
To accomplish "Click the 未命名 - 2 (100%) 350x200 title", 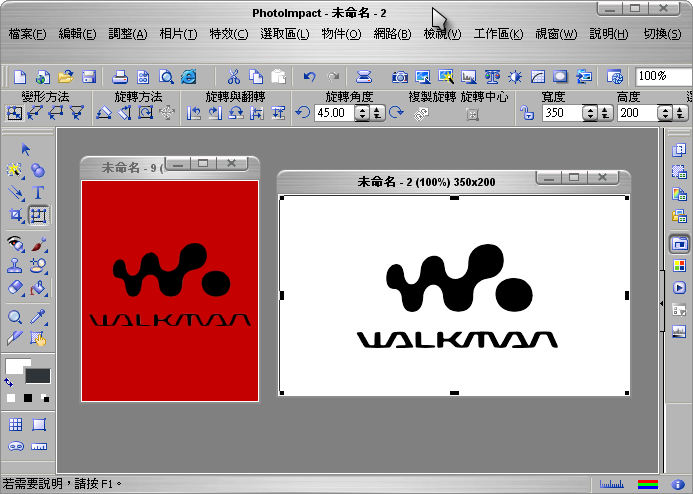I will pos(426,182).
